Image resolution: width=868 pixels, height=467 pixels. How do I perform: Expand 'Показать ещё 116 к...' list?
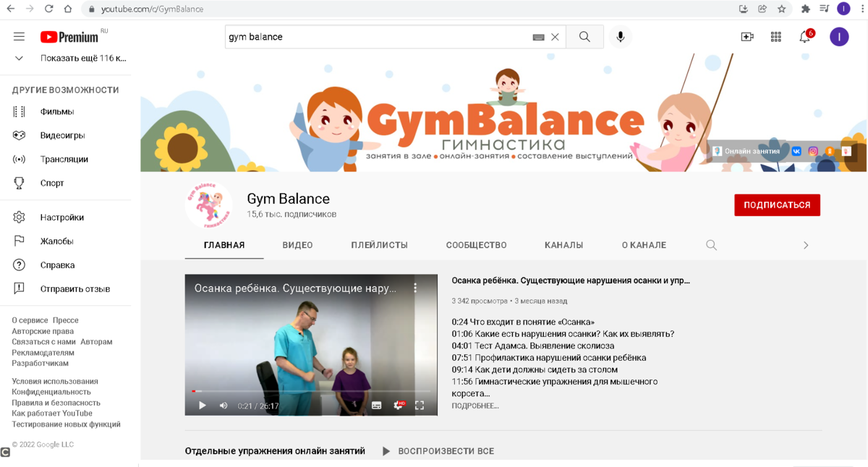(70, 58)
